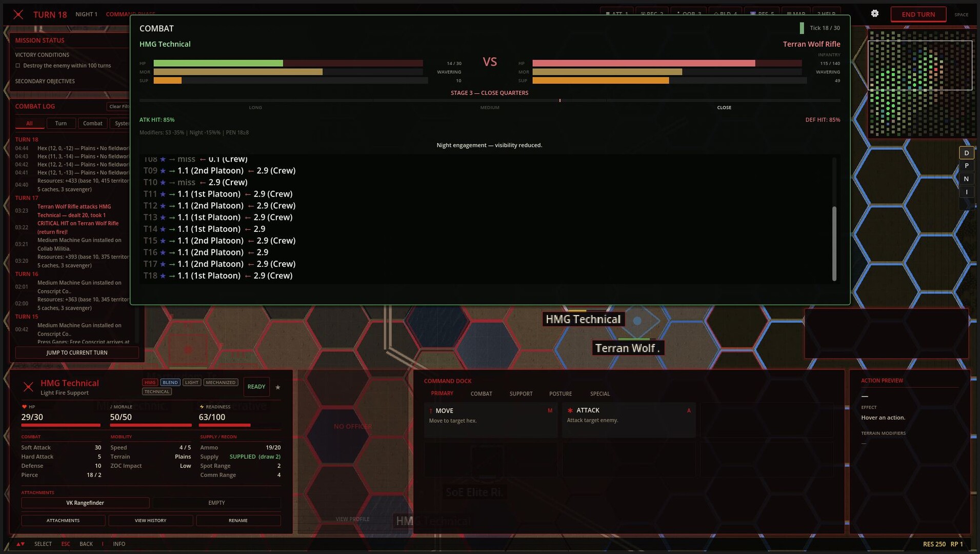Image resolution: width=980 pixels, height=554 pixels.
Task: Click the RES 250 resource readout
Action: (x=934, y=544)
